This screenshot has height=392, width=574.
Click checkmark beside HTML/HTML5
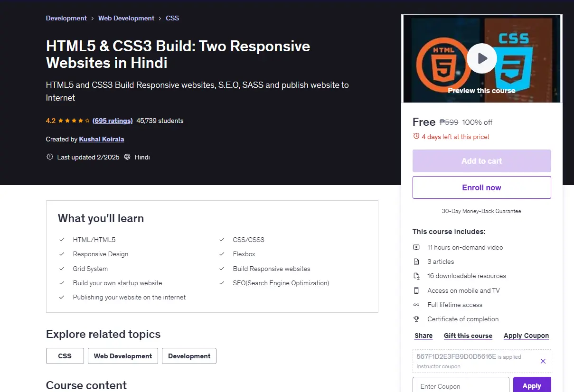pyautogui.click(x=62, y=240)
